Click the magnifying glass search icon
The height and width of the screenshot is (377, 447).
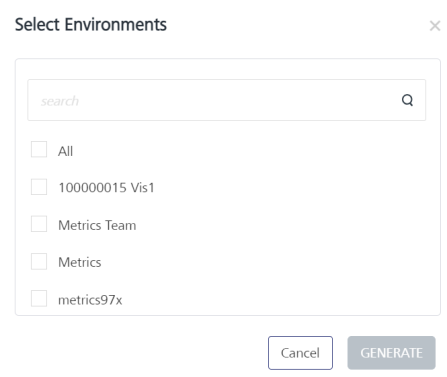407,100
